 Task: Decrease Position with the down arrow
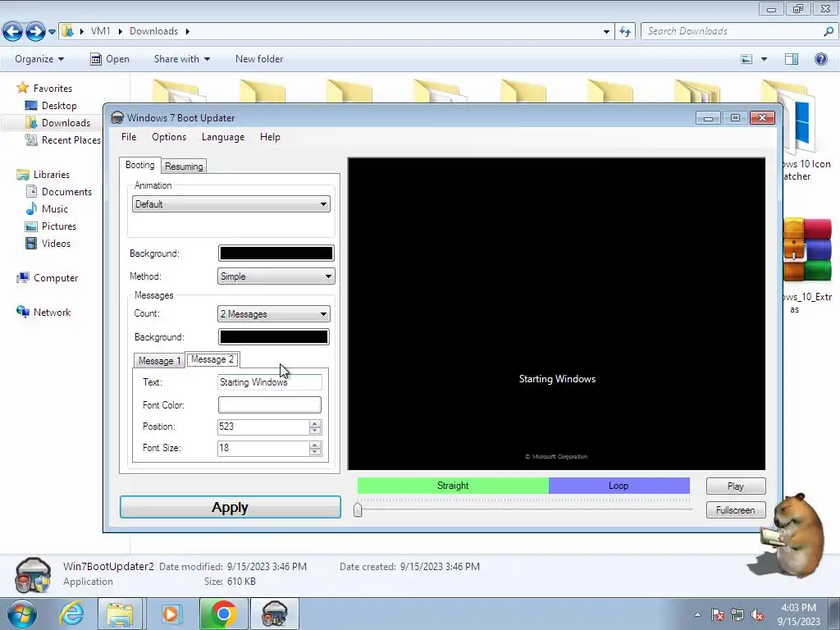click(315, 431)
